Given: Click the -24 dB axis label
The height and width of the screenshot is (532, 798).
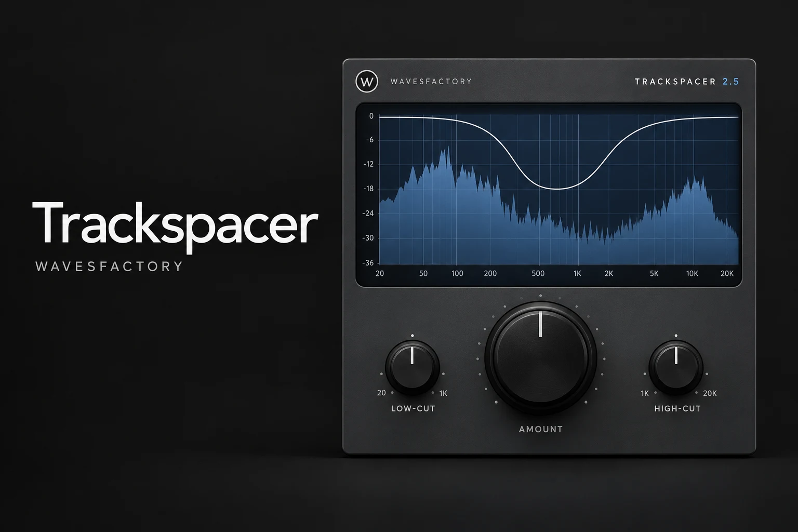Looking at the screenshot, I should (368, 213).
